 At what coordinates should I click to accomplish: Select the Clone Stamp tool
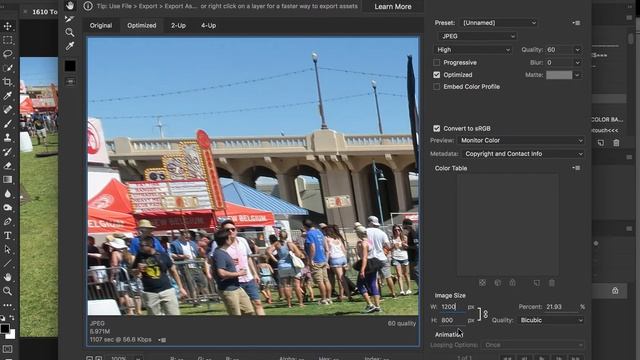click(x=7, y=138)
